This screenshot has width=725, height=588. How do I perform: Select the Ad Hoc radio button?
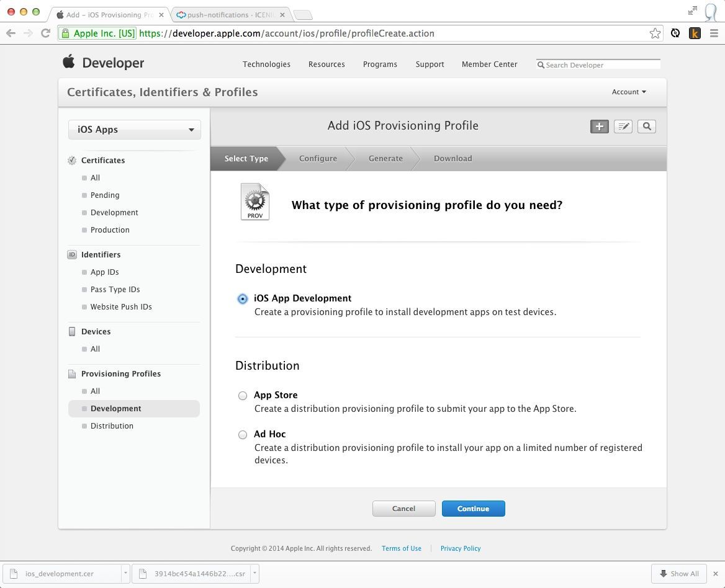coord(243,435)
